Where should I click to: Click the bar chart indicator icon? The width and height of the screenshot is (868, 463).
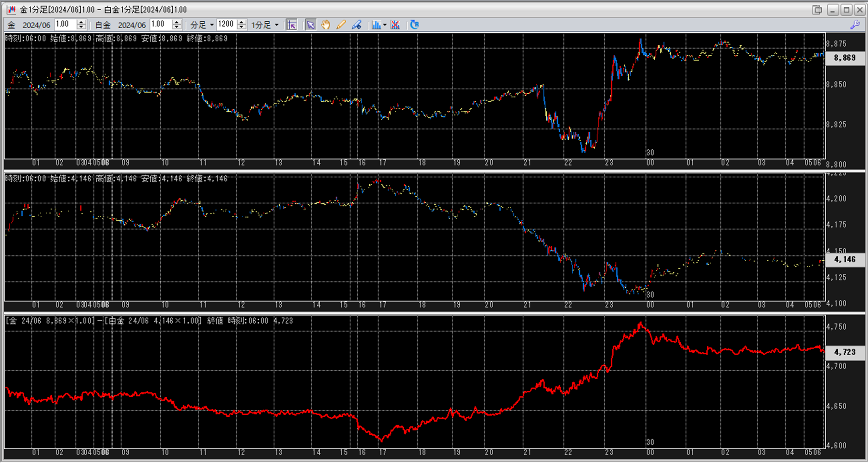[x=376, y=25]
